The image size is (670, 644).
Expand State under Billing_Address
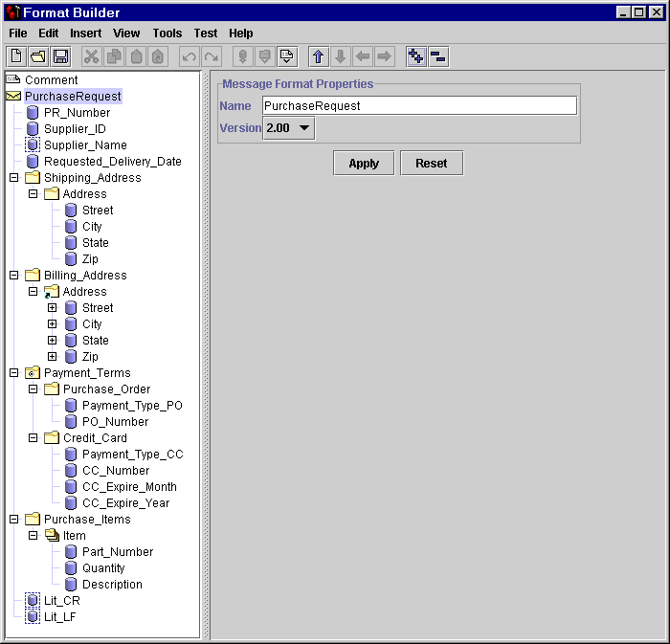pos(52,340)
